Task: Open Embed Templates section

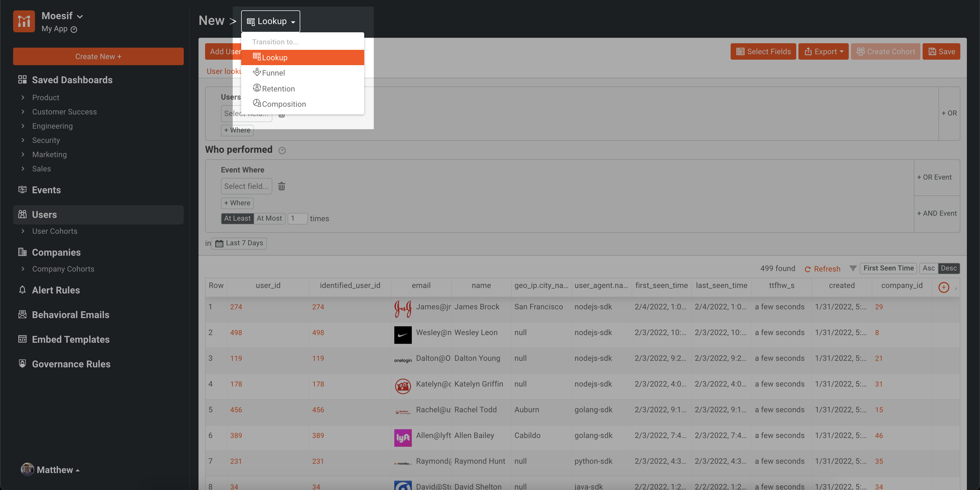Action: click(70, 339)
